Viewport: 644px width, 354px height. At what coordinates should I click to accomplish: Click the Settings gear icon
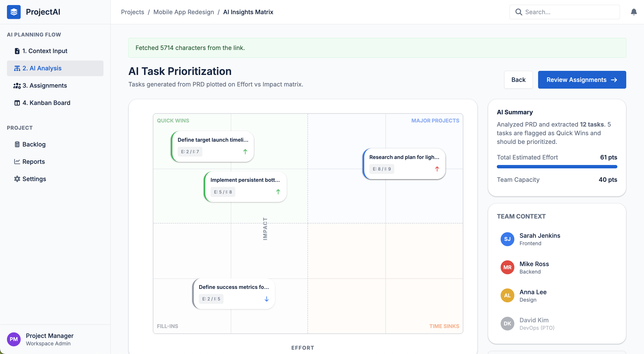(x=17, y=179)
